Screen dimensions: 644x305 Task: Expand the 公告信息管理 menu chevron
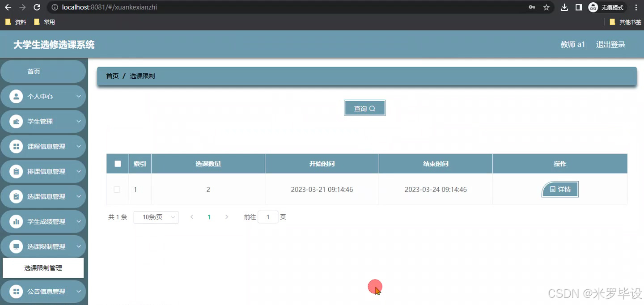pyautogui.click(x=78, y=292)
